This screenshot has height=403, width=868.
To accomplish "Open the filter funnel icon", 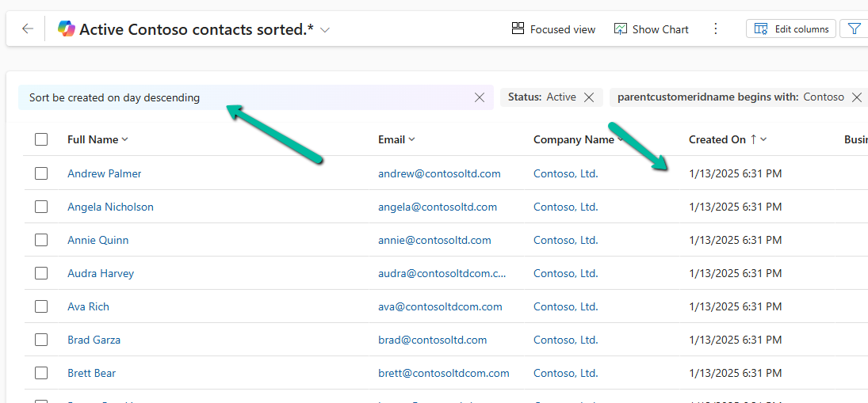I will tap(855, 29).
